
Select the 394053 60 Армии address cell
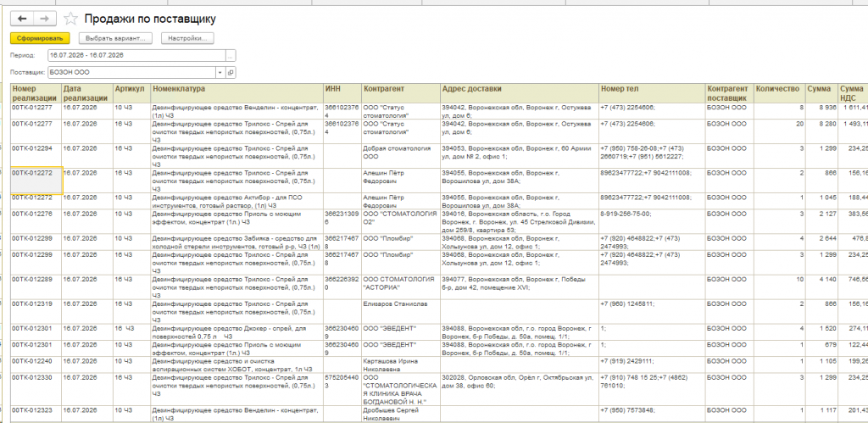pos(520,156)
